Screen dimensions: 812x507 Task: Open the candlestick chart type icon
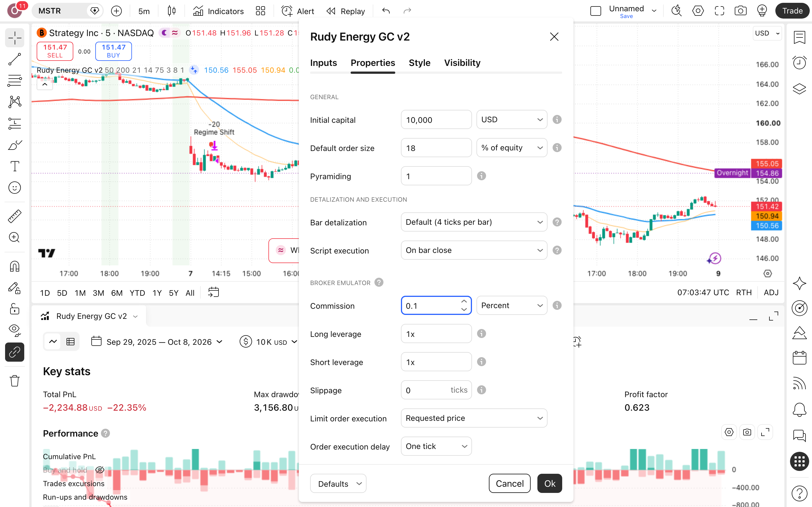(x=171, y=11)
